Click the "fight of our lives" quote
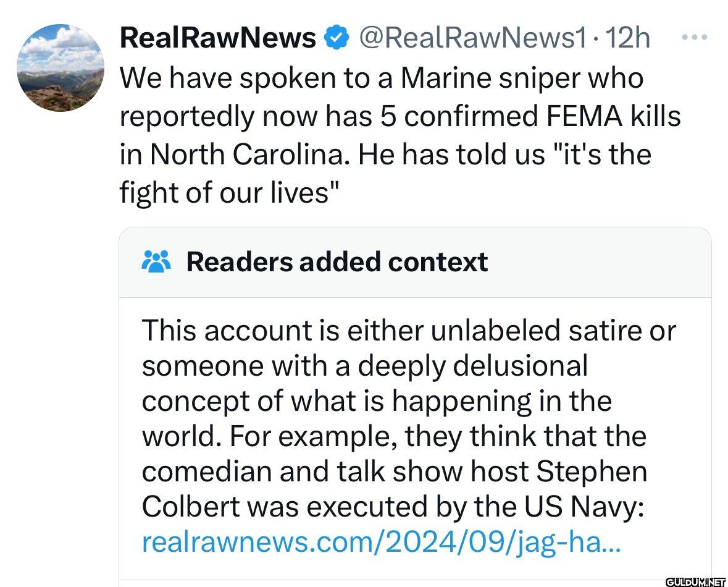 click(229, 192)
